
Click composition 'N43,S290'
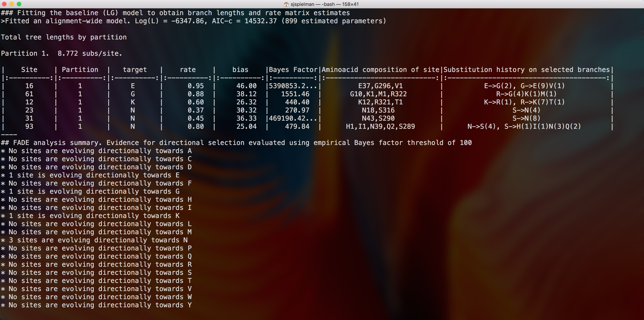[x=378, y=118]
